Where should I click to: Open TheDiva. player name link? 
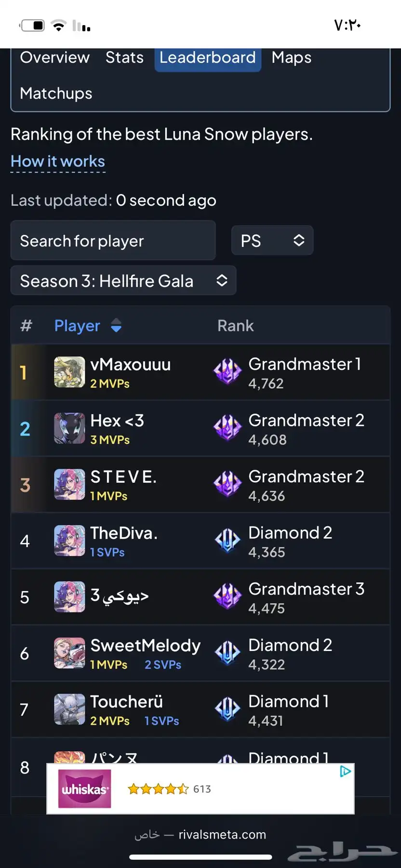(124, 533)
